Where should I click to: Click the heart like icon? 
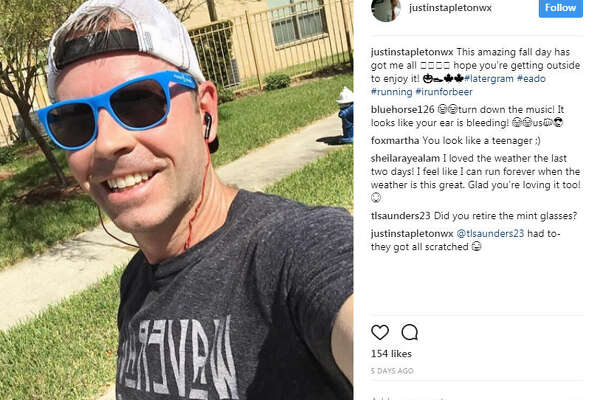click(380, 332)
